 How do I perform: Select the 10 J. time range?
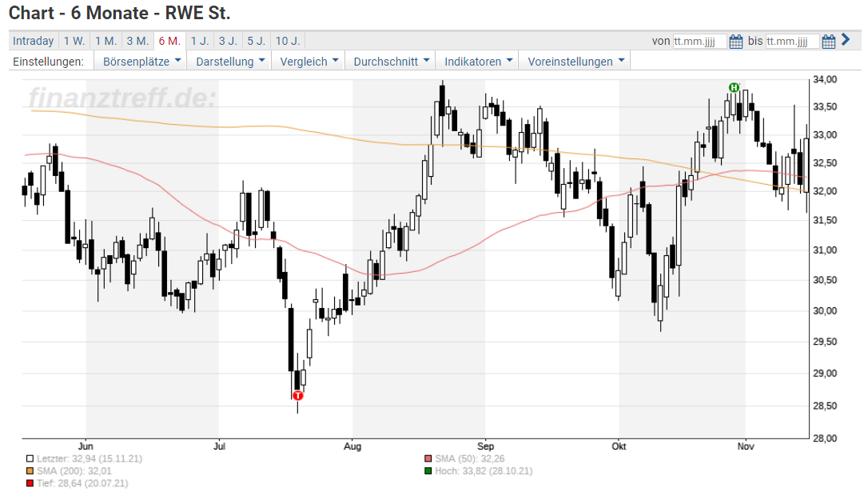287,41
